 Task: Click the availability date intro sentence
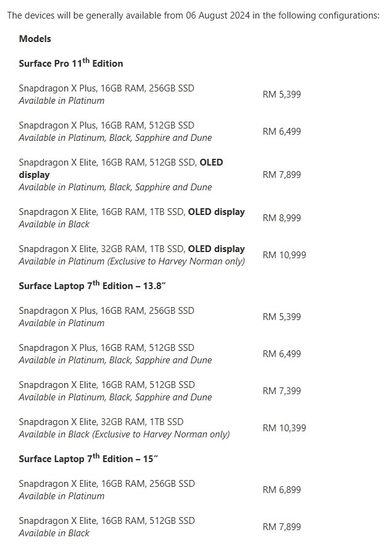(193, 15)
